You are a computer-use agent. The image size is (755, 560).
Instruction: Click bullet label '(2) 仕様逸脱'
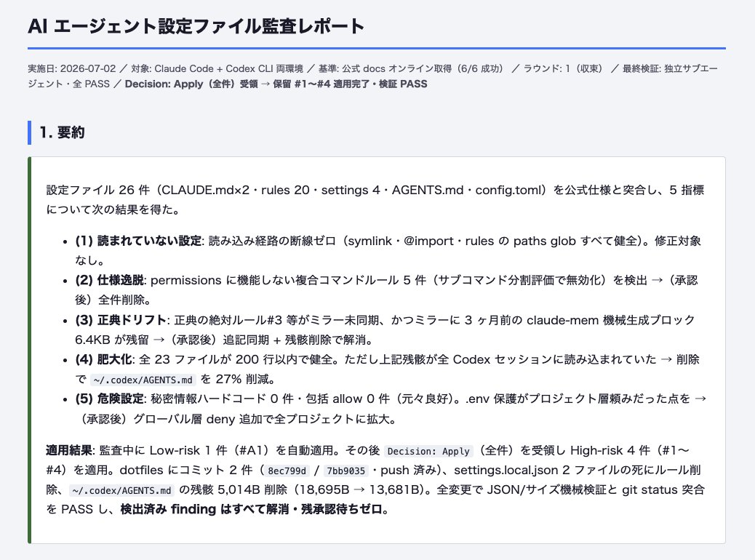109,280
